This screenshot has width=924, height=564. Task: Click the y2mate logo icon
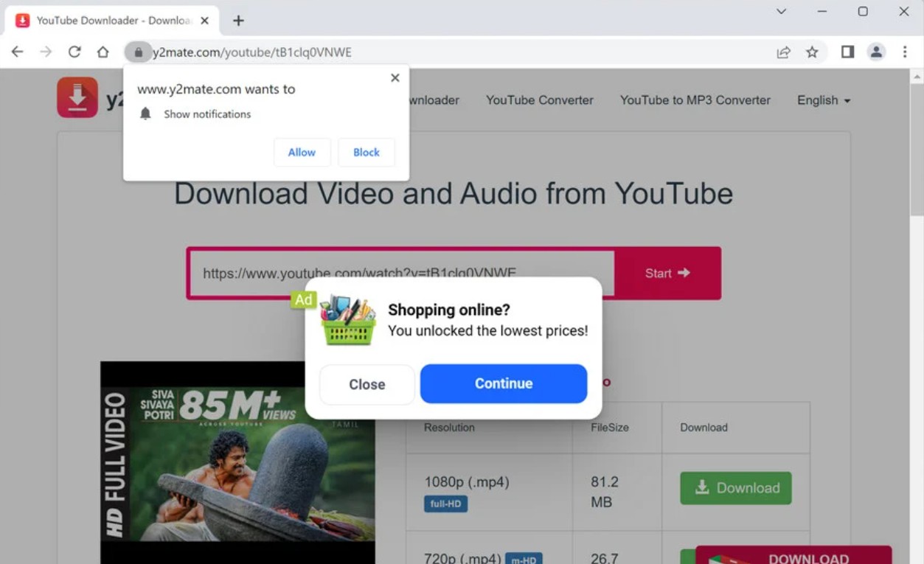(x=77, y=97)
